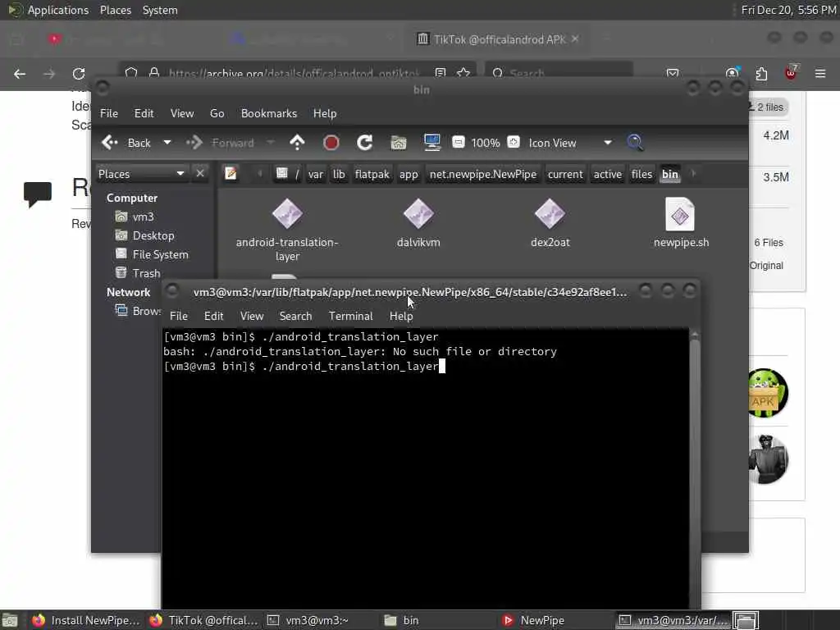Click the clock Fri Dec 20 in panel
840x630 pixels.
[788, 10]
